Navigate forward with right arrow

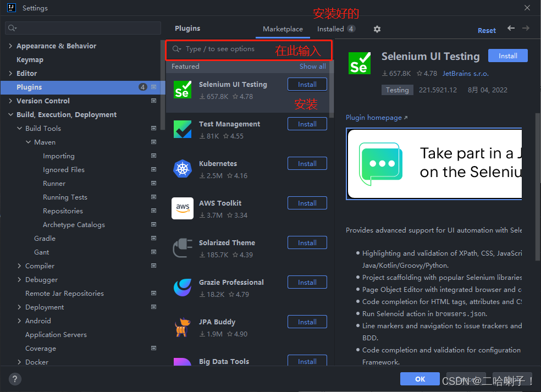point(526,28)
